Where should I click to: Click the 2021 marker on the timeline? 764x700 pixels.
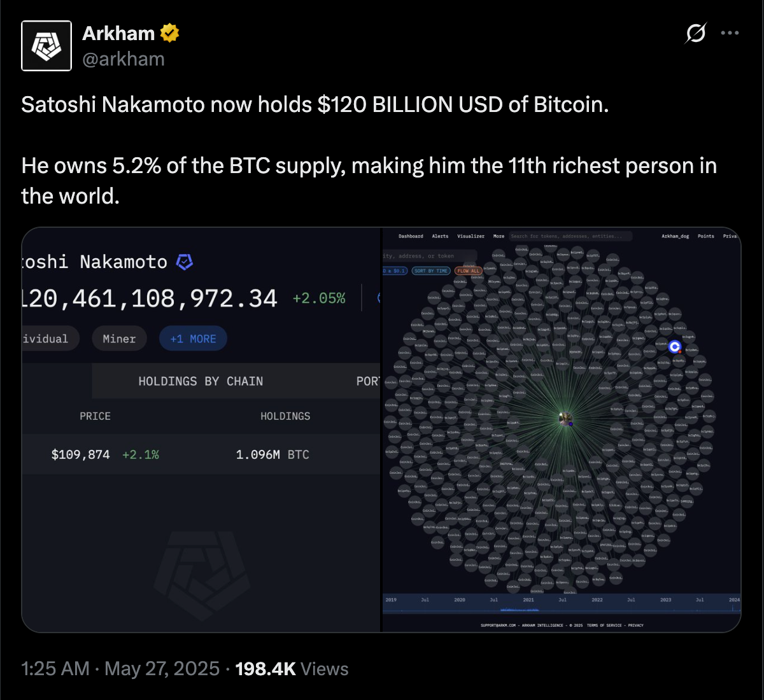pyautogui.click(x=528, y=599)
